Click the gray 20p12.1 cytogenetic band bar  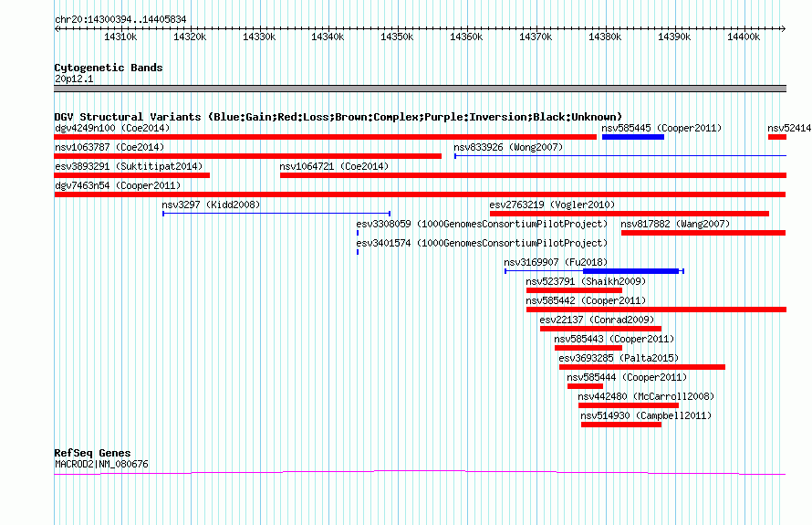point(420,89)
